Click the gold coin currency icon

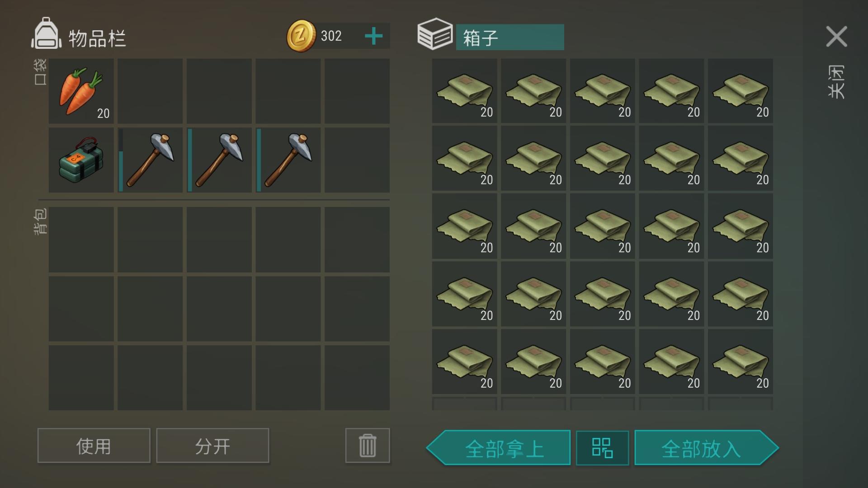pos(301,36)
